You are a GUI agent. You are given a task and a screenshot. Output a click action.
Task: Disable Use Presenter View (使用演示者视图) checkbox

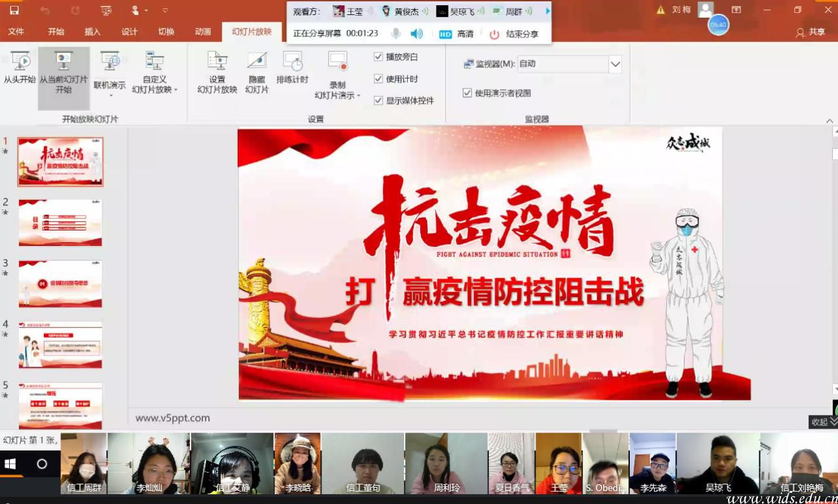coord(467,93)
